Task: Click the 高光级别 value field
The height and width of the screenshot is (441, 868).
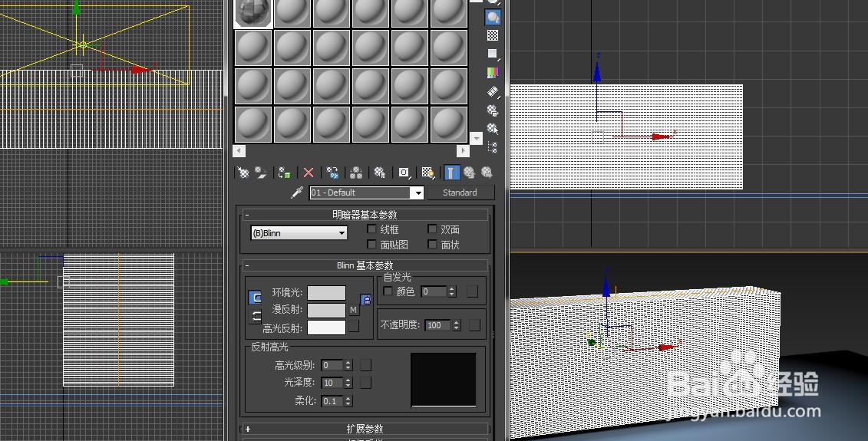Action: point(332,365)
